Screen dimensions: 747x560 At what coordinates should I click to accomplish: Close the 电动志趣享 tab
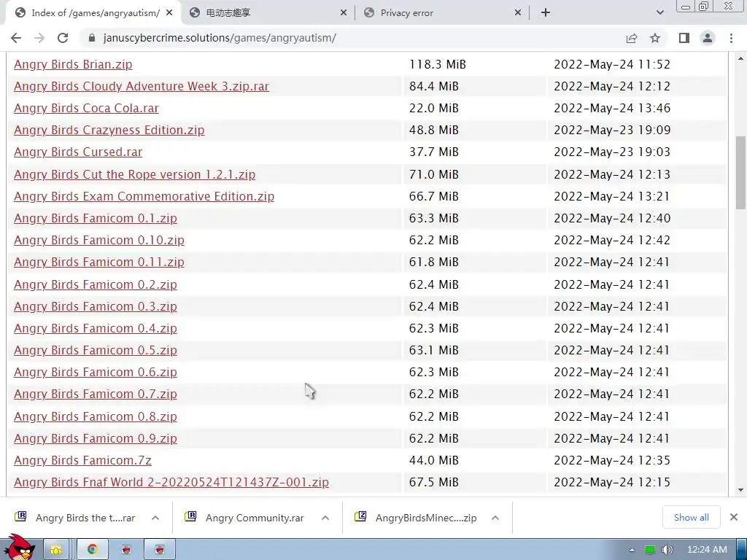point(344,13)
